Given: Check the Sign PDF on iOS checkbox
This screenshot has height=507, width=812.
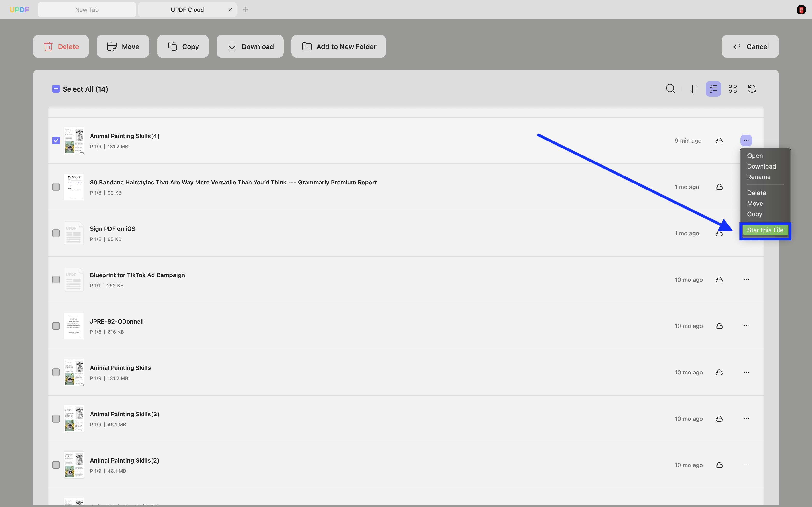Looking at the screenshot, I should [x=56, y=233].
